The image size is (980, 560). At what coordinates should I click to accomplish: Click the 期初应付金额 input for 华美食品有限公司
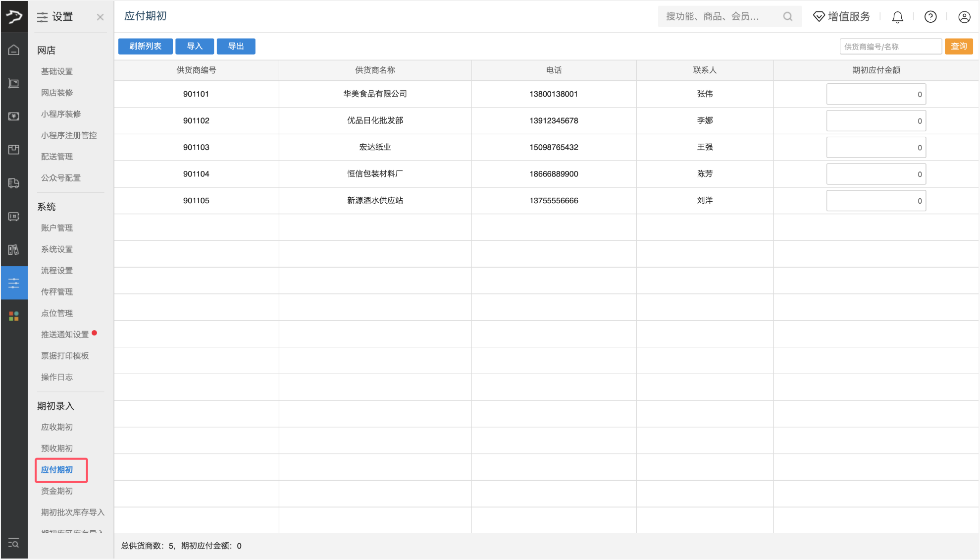tap(876, 94)
